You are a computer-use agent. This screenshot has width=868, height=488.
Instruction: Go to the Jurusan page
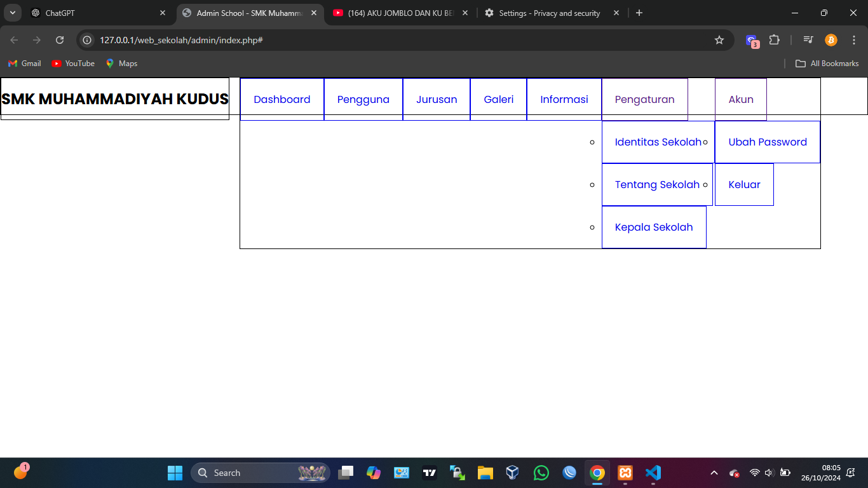coord(437,99)
